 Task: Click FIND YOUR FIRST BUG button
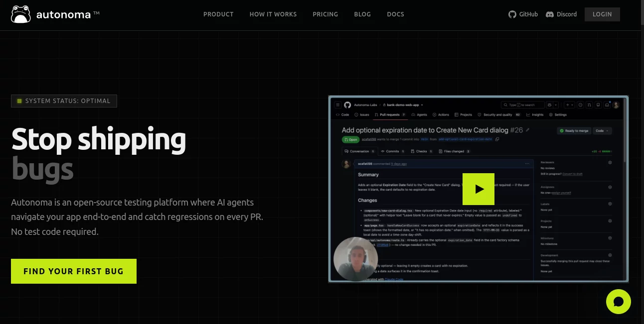(x=74, y=271)
